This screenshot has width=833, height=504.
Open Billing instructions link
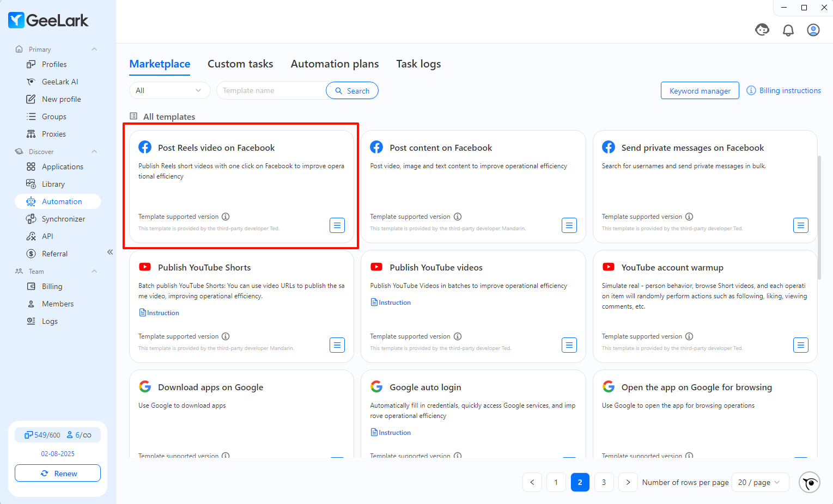(783, 90)
